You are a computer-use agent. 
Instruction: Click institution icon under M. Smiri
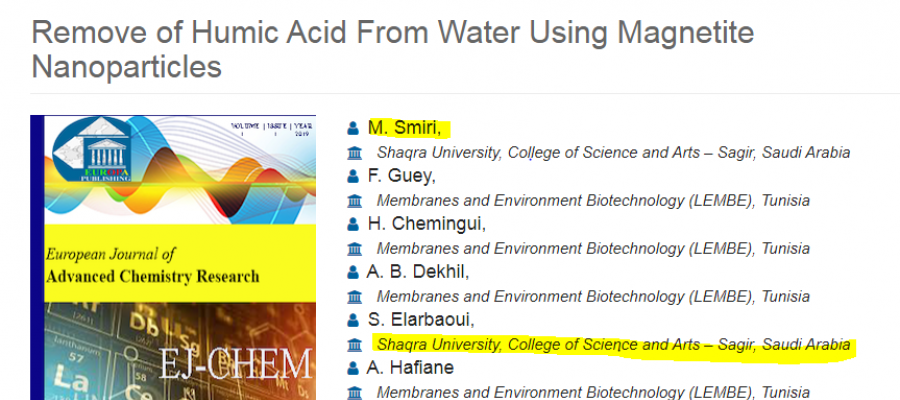(x=355, y=153)
